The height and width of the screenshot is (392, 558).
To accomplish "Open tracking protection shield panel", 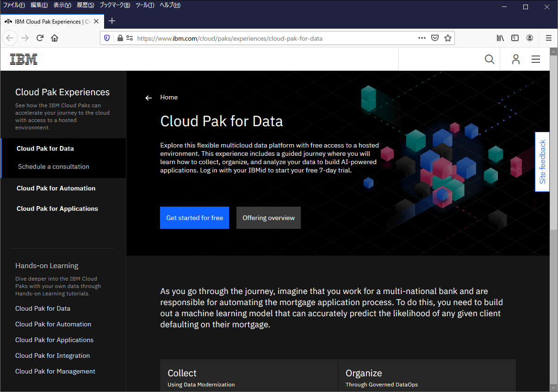I will pos(107,38).
